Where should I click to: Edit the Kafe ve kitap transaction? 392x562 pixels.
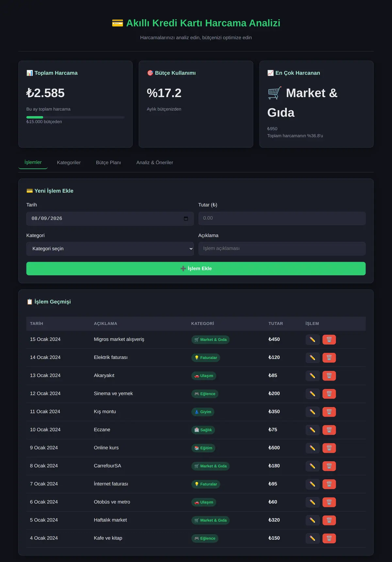coord(312,538)
